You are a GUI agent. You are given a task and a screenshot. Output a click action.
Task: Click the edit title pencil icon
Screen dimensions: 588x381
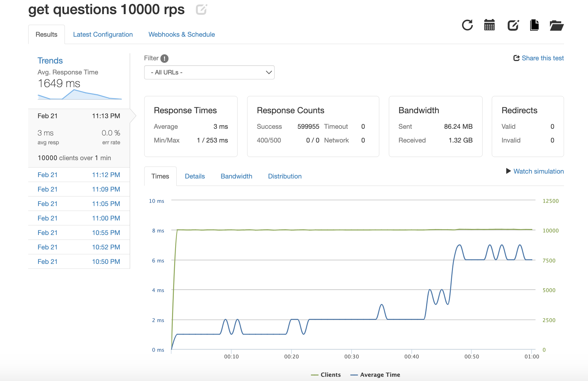click(x=201, y=10)
